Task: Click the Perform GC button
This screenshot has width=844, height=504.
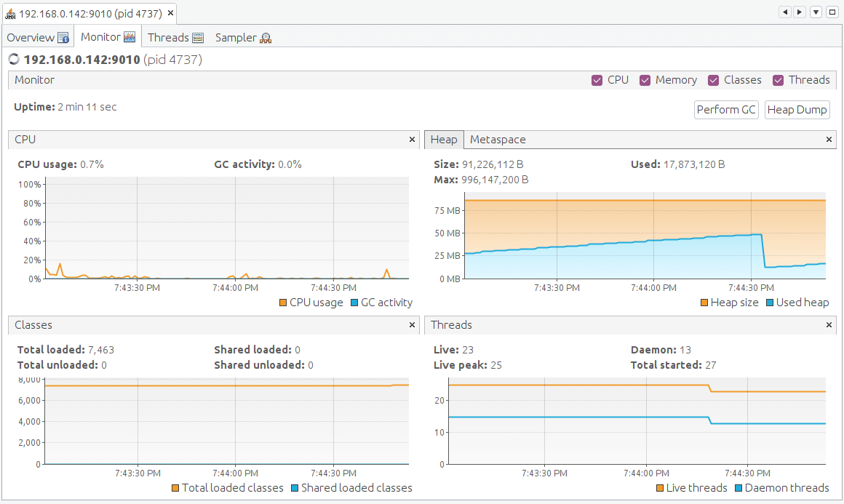Action: coord(726,110)
